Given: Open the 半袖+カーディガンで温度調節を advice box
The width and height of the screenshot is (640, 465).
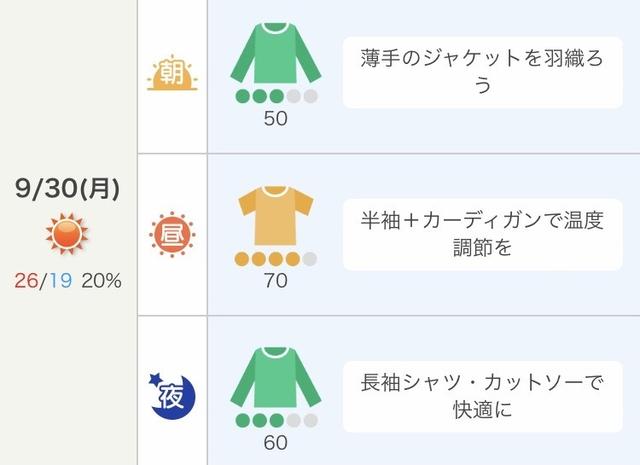Looking at the screenshot, I should tap(482, 234).
